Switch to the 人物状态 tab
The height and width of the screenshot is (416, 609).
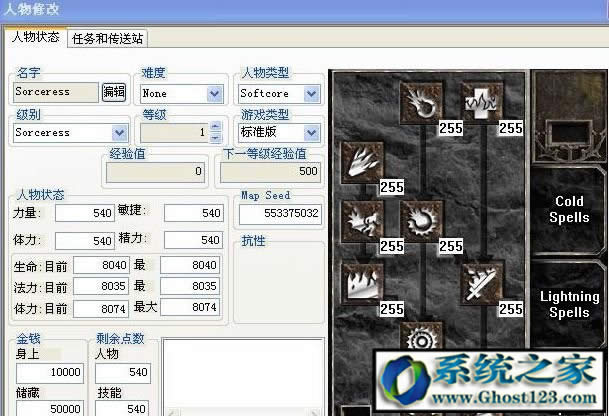(35, 38)
